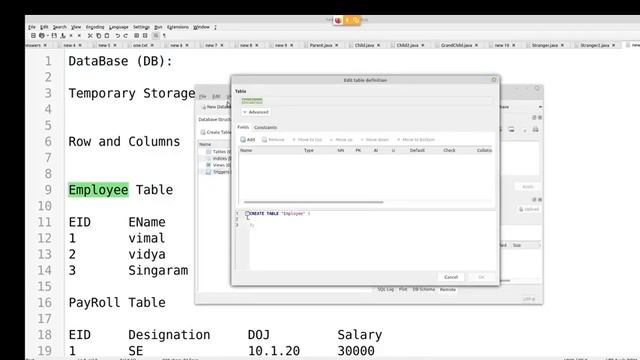Click the Cancel button in dialog
Viewport: 640px width, 360px height.
[x=451, y=277]
